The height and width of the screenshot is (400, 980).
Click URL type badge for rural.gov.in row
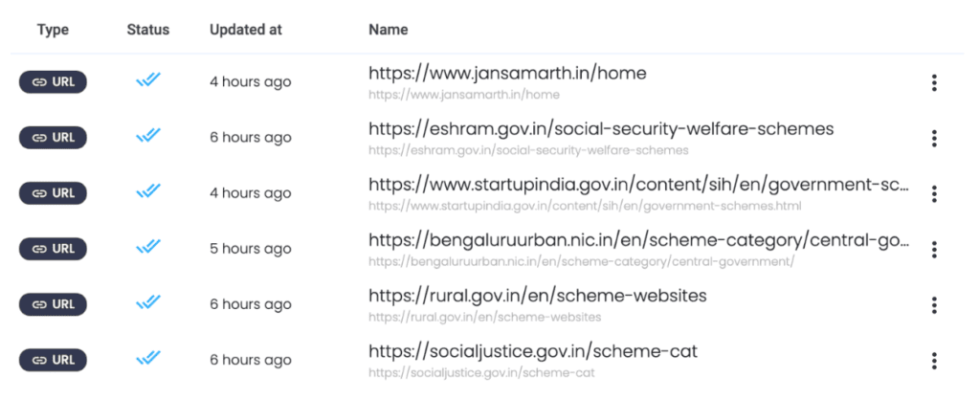coord(53,304)
